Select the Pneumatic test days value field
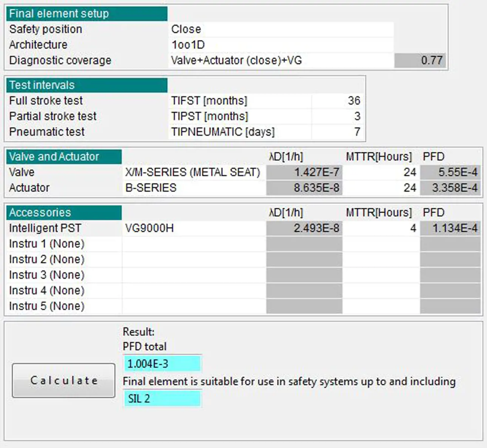Image resolution: width=487 pixels, height=448 pixels. click(337, 132)
